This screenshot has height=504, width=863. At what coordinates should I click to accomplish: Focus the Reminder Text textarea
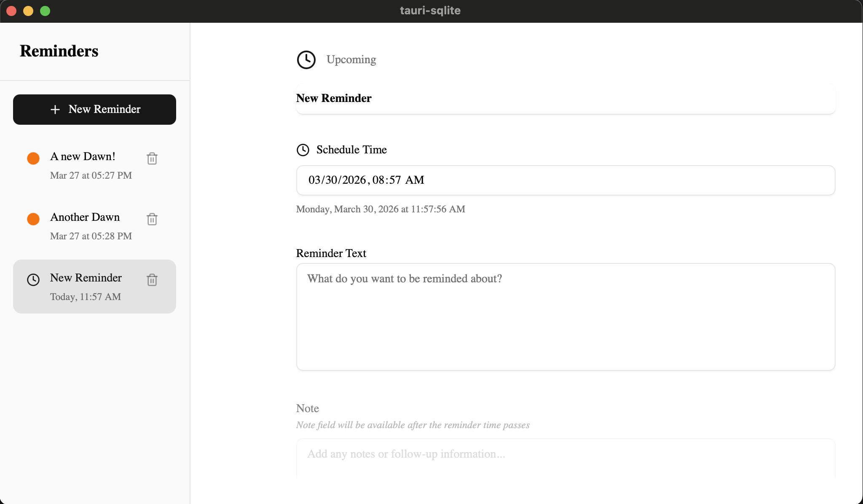(x=566, y=317)
